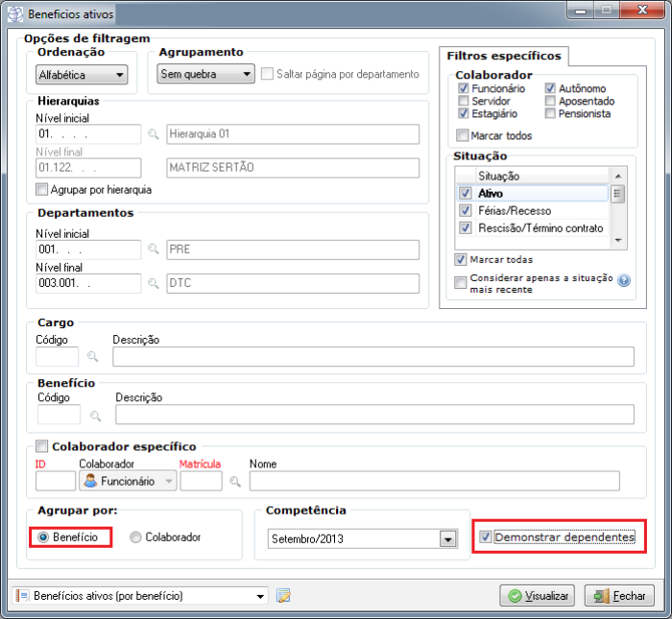Open help icon for situação mais recente
672x619 pixels.
(624, 281)
